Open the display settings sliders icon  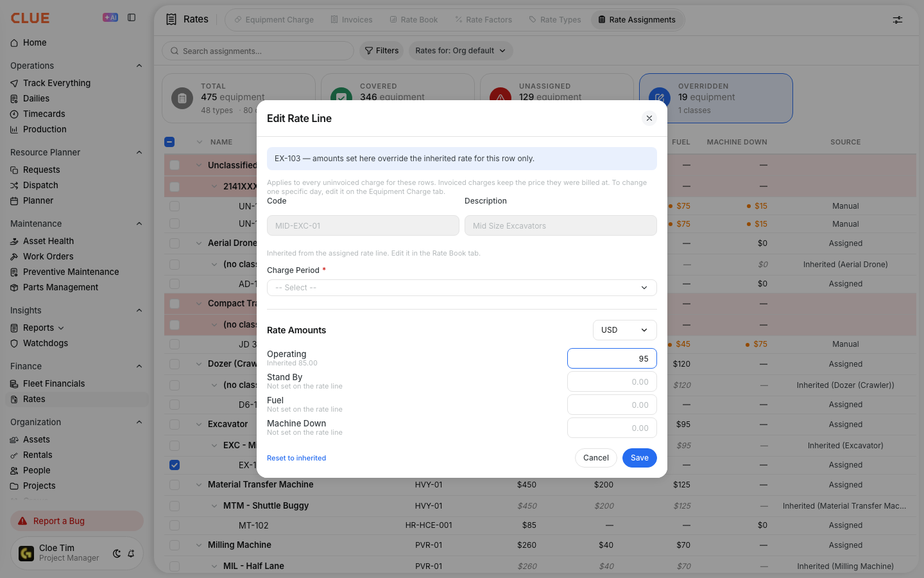898,20
